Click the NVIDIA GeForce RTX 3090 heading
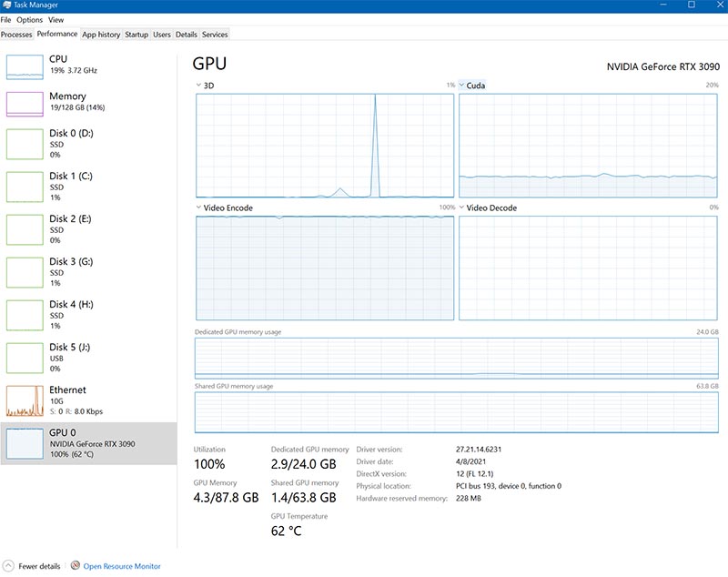Screen dimensions: 728x577 [663, 66]
